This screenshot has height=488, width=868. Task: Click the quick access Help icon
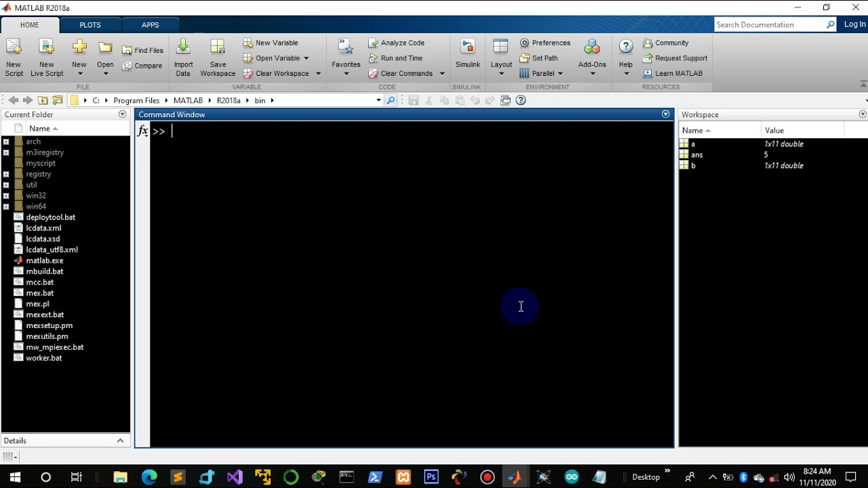521,100
